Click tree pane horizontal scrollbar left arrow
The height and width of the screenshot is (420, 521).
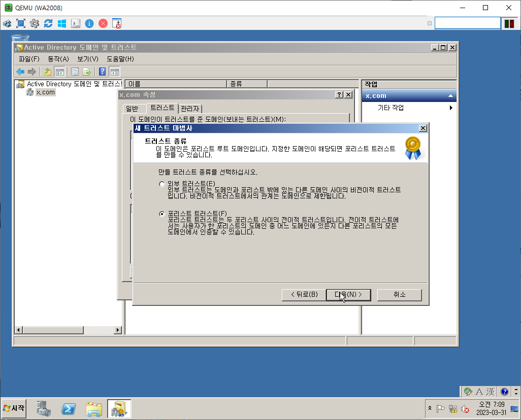19,330
